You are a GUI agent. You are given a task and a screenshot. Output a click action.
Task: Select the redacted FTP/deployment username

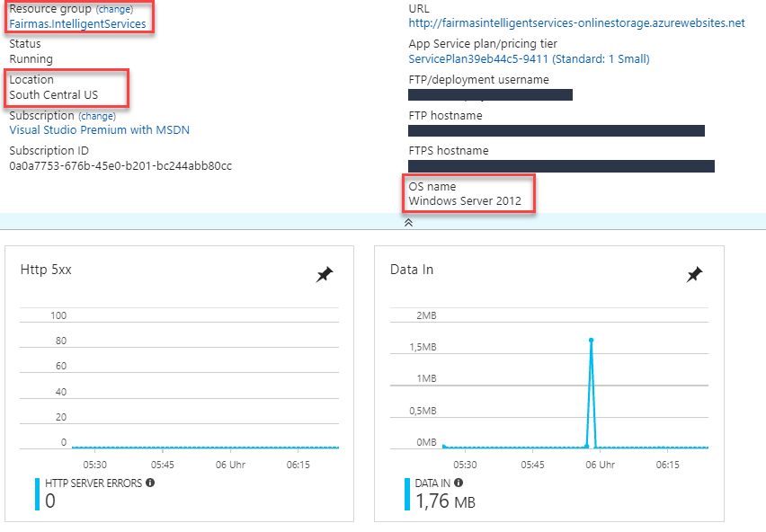coord(490,94)
